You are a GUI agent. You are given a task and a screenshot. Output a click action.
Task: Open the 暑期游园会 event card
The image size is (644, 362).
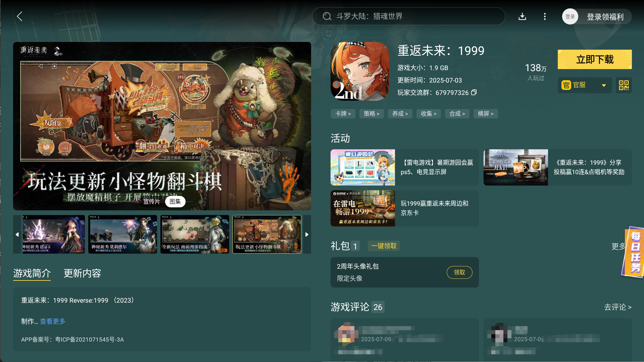click(404, 167)
